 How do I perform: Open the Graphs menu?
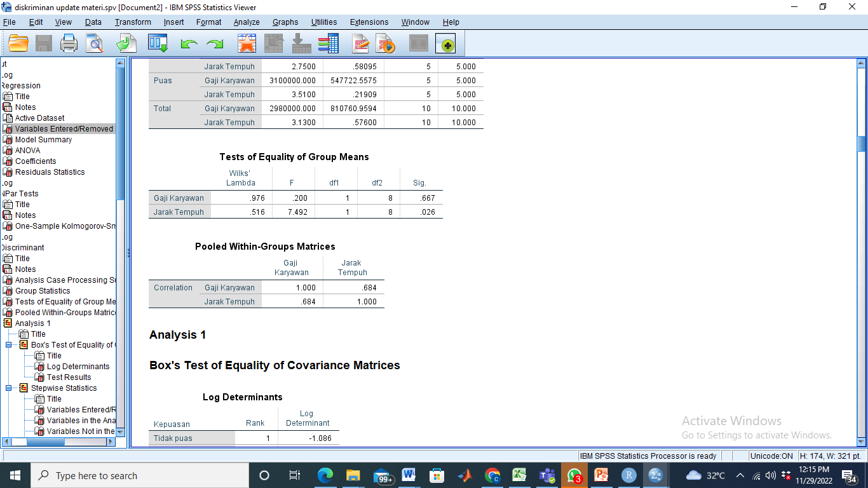pos(285,22)
